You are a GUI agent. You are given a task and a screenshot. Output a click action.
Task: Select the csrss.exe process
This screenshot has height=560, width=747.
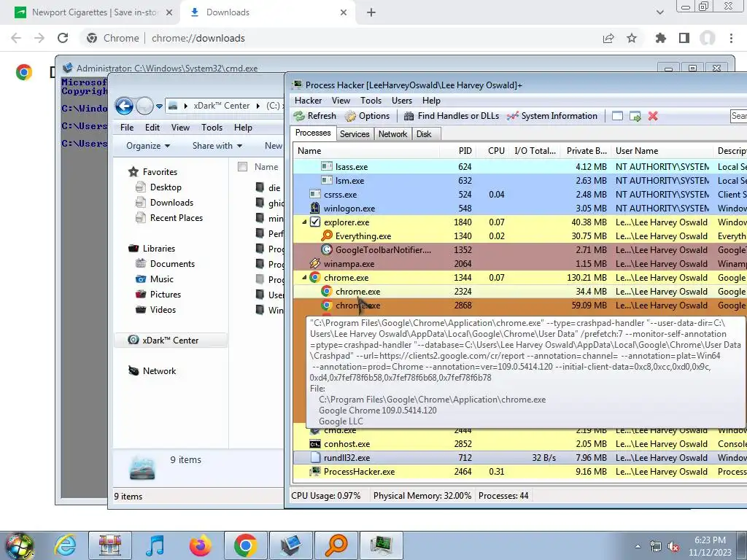click(519, 194)
